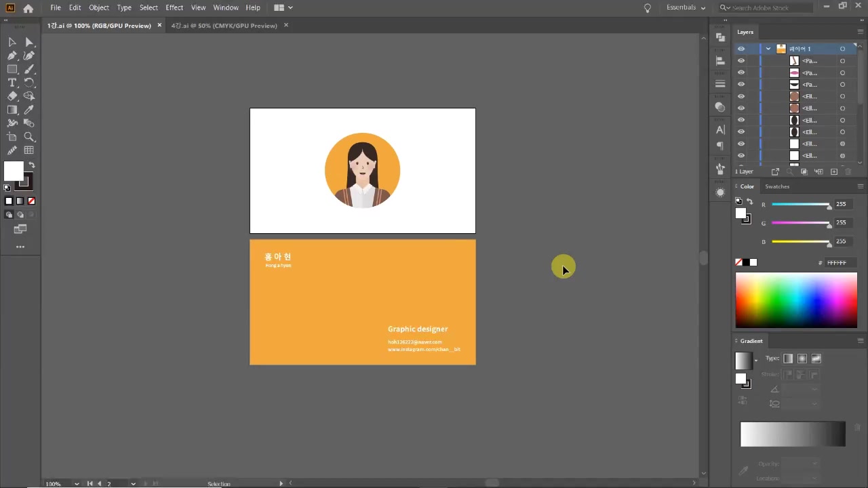Click the color spectrum picker
The width and height of the screenshot is (868, 488).
click(796, 300)
